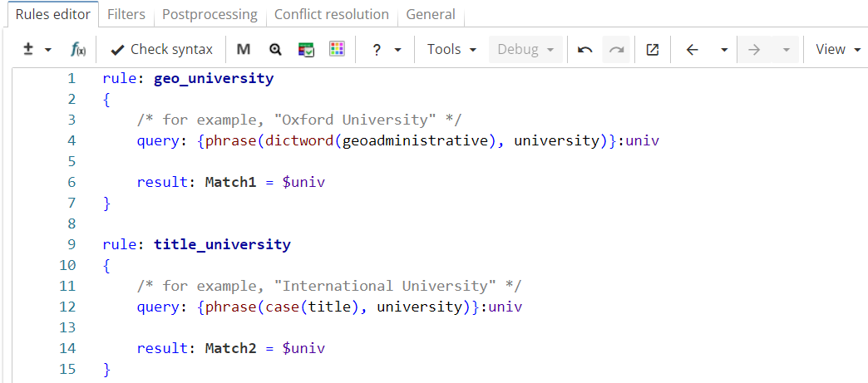Click the question mark help icon
This screenshot has height=383, width=868.
point(377,50)
